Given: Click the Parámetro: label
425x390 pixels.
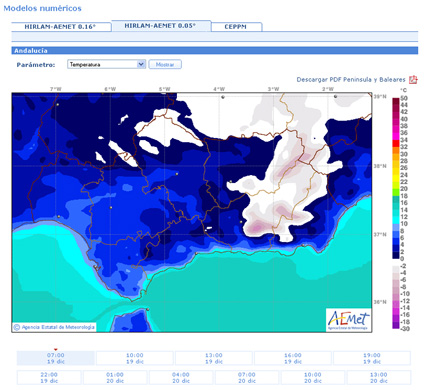Looking at the screenshot, I should pos(36,65).
